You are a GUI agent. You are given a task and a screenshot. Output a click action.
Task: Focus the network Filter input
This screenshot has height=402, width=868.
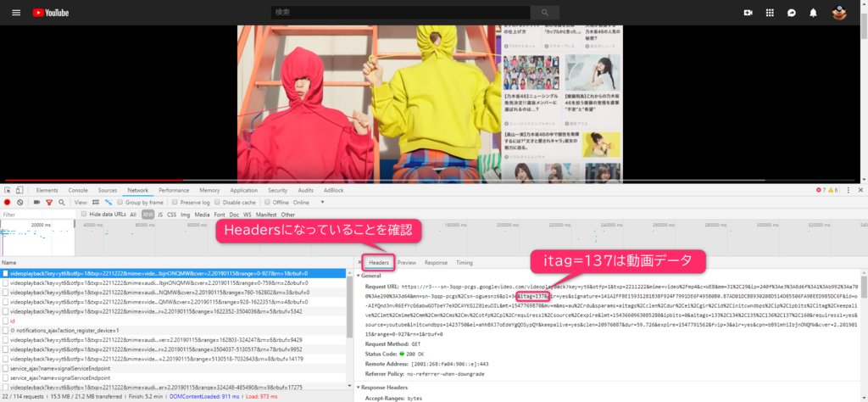(37, 215)
